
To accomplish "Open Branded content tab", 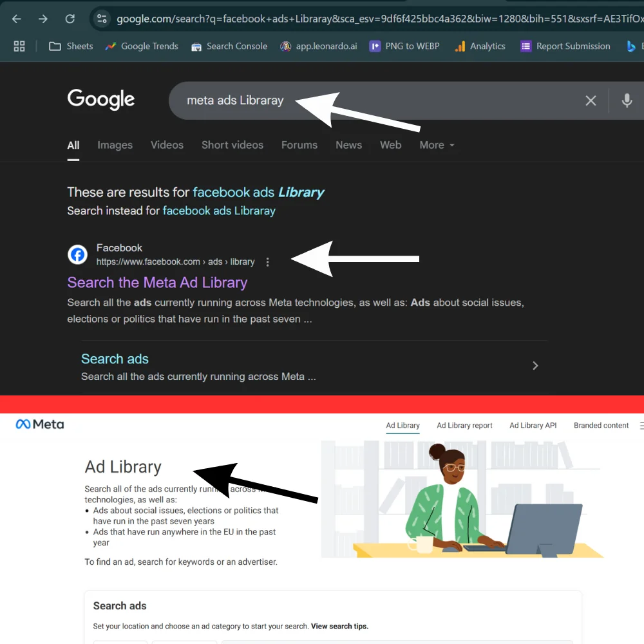I will tap(601, 426).
